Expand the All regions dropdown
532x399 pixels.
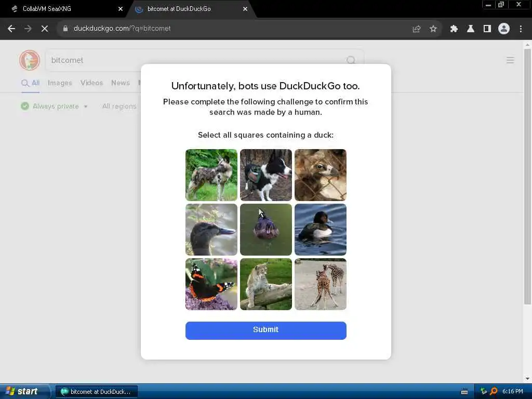(x=119, y=106)
